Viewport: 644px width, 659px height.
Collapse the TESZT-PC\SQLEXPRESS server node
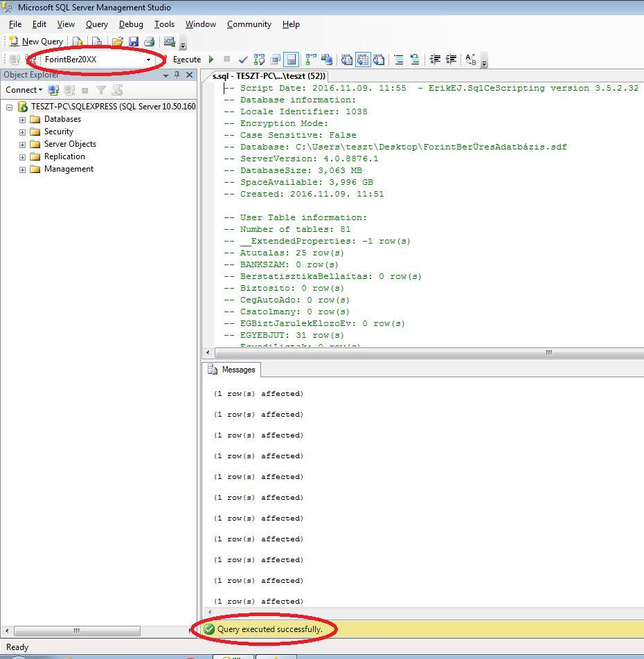9,107
